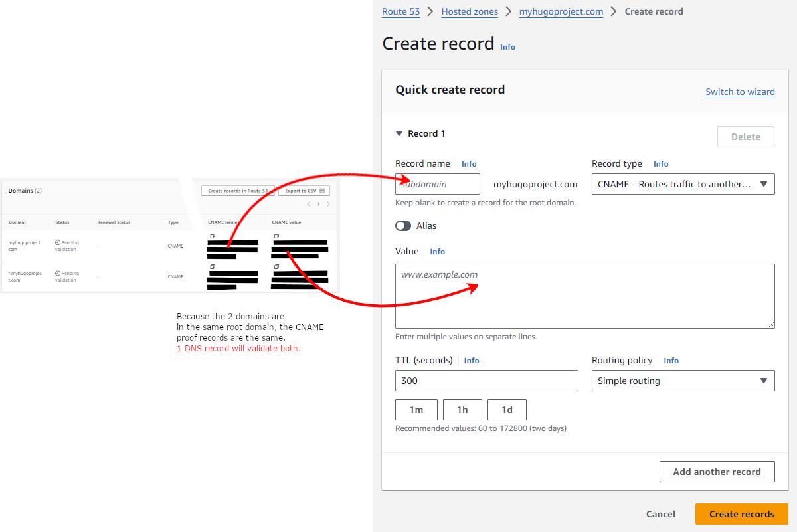This screenshot has width=797, height=532.
Task: Go to previous page in Domains table
Action: [308, 205]
